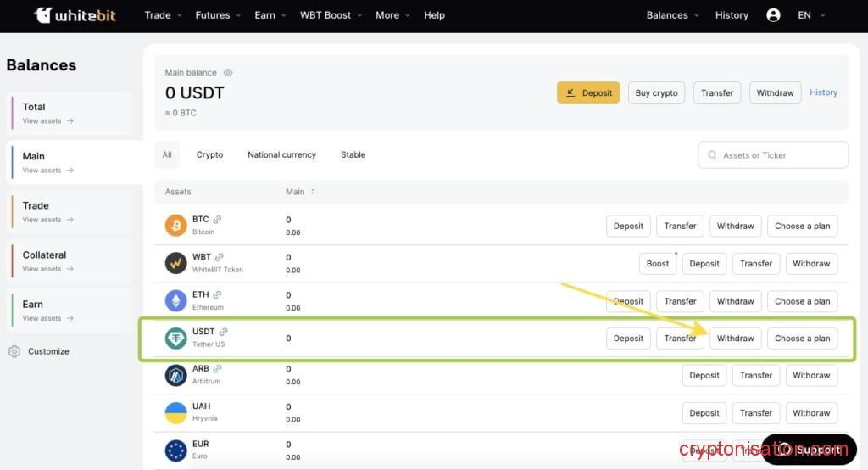This screenshot has width=868, height=470.
Task: Click the search magnifier icon
Action: point(712,155)
